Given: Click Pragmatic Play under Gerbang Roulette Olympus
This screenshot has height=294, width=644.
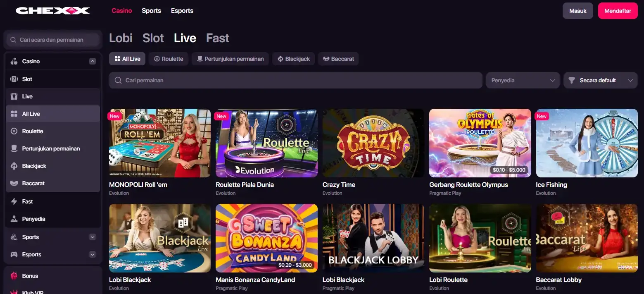Looking at the screenshot, I should tap(445, 193).
